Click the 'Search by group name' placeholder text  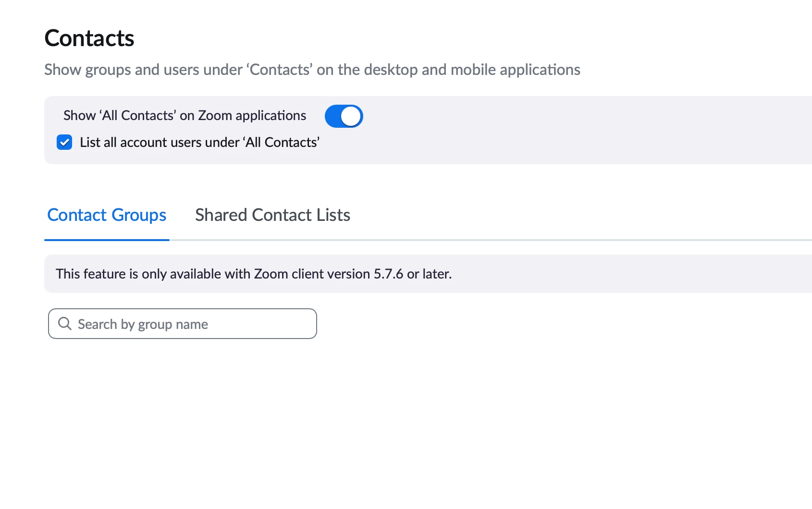click(x=143, y=325)
